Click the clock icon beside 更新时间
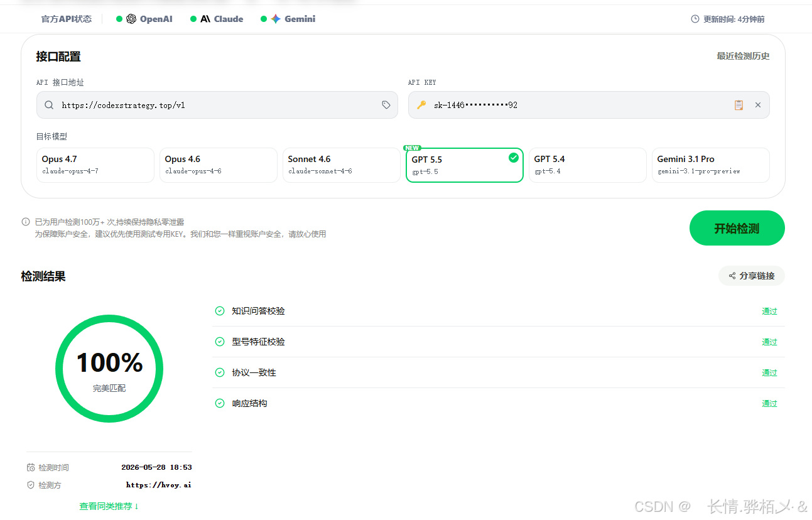Screen dimensions: 812x520 point(695,19)
